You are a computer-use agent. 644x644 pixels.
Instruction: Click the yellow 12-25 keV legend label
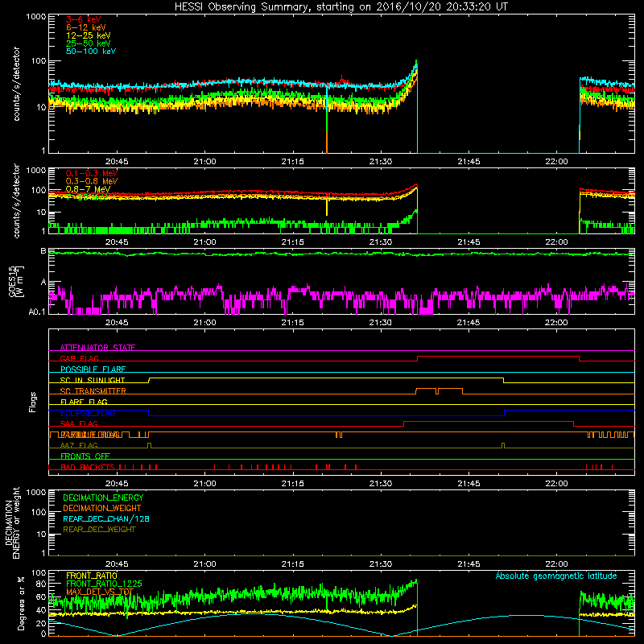89,35
